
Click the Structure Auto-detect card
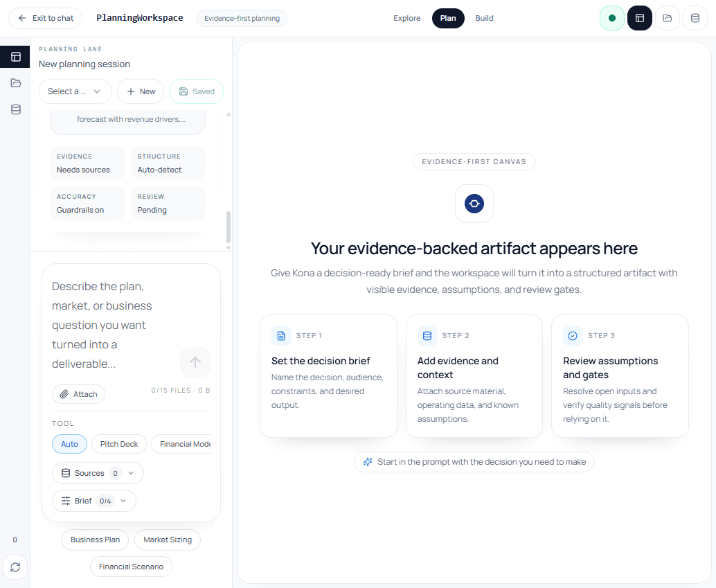click(168, 163)
